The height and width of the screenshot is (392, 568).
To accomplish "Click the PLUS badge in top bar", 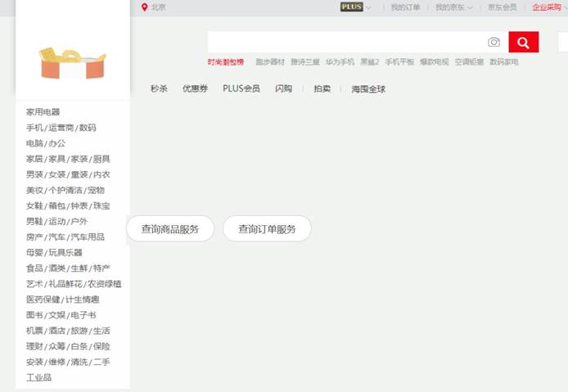I will pyautogui.click(x=351, y=7).
